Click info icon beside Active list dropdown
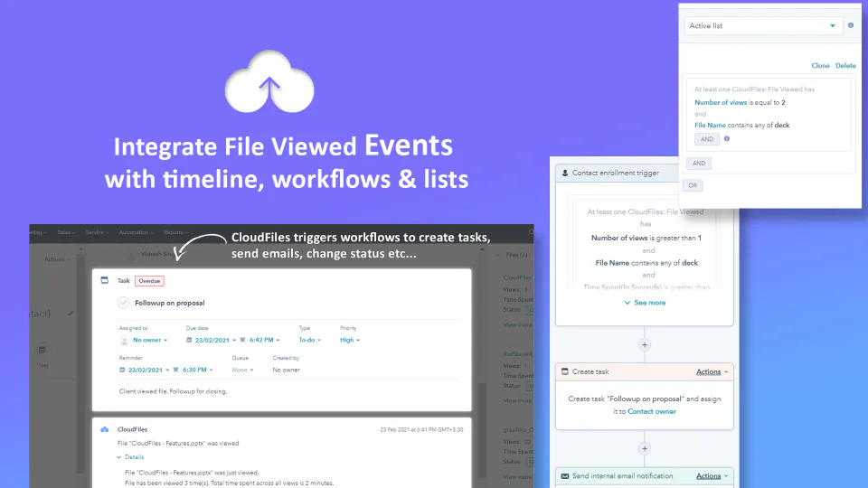 (851, 25)
